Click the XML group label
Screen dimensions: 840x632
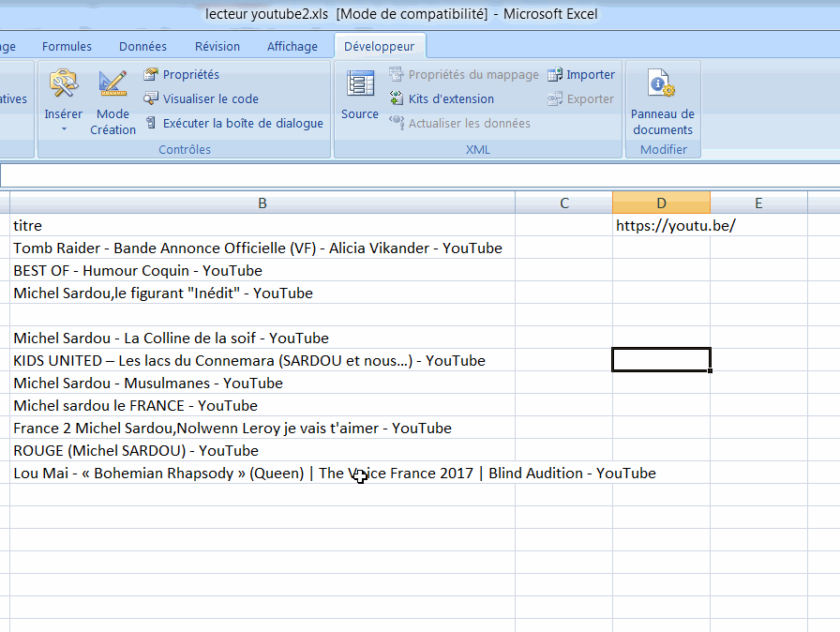point(478,149)
